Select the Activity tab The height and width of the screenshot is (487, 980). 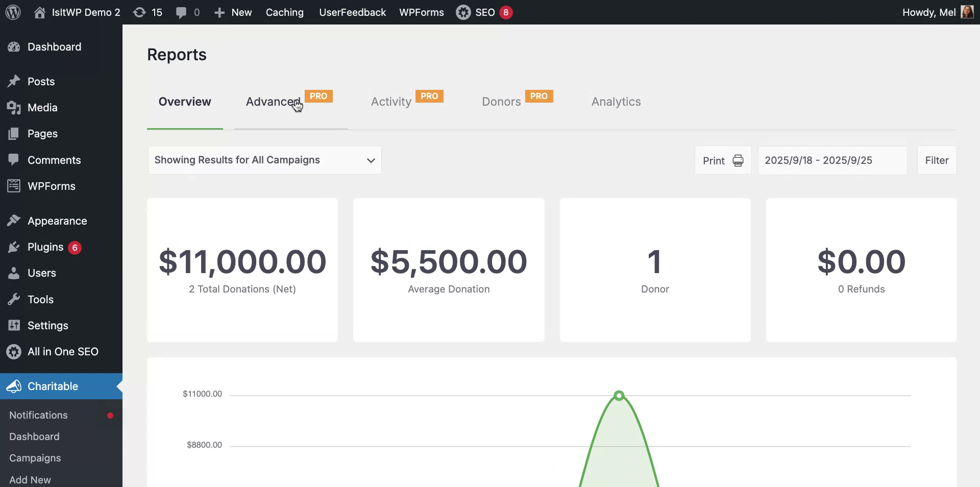pos(391,102)
